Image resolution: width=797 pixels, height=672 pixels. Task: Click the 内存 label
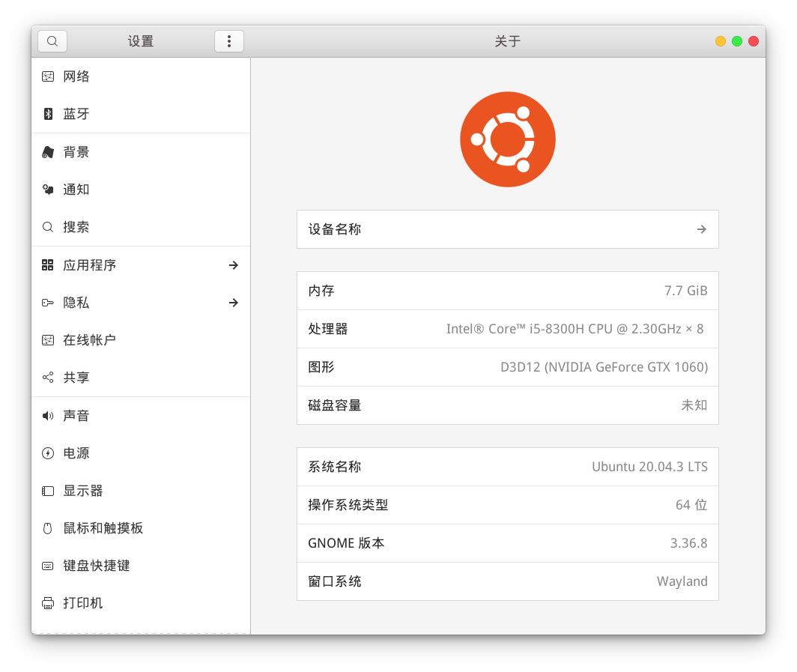pos(321,291)
